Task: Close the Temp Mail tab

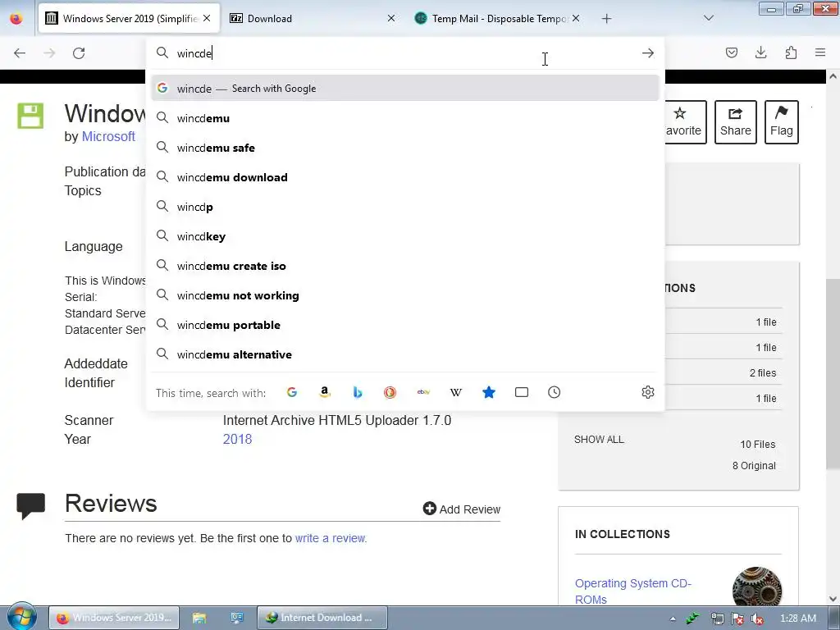Action: (575, 18)
